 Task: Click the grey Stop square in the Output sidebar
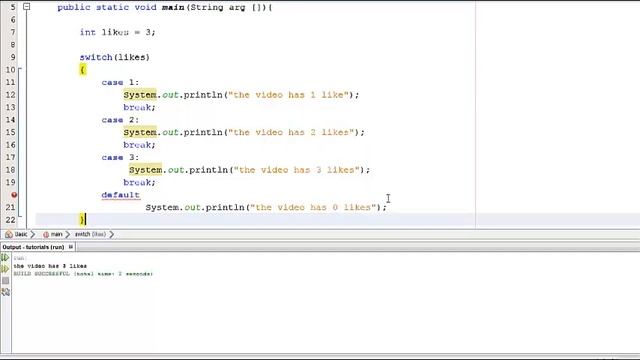[5, 280]
